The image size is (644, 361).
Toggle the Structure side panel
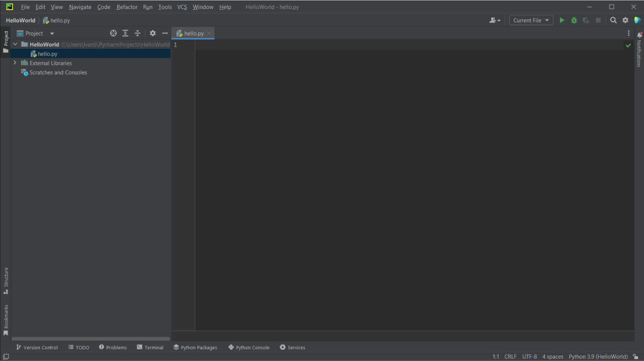coord(6,280)
